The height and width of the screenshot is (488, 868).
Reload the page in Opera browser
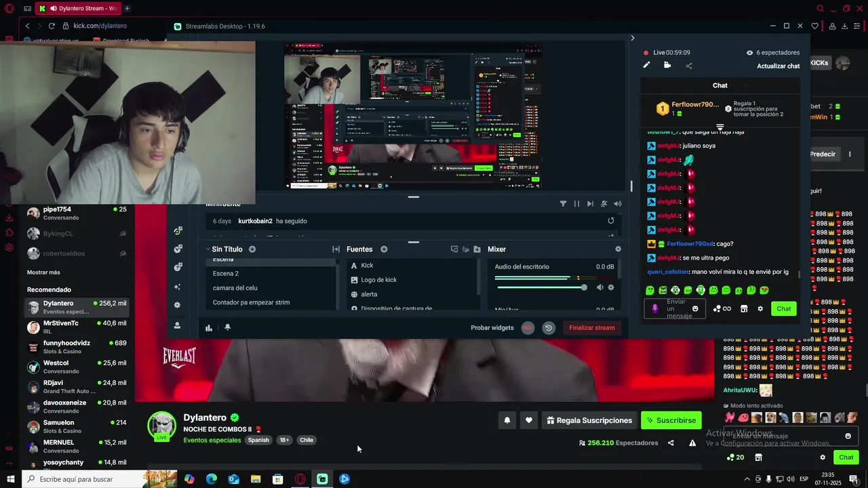coord(52,26)
